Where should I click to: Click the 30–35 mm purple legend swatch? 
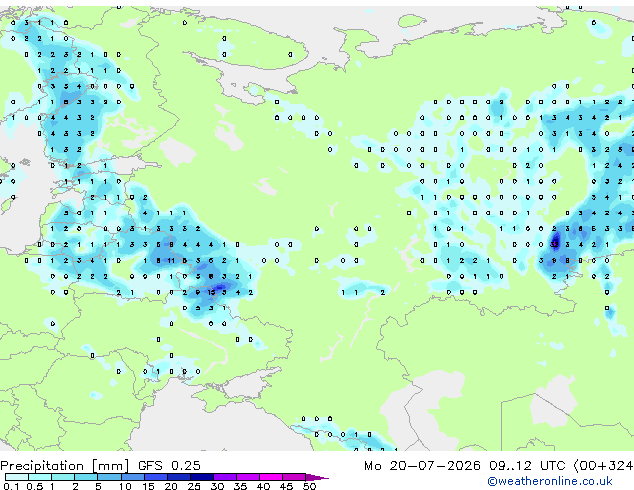point(224,477)
